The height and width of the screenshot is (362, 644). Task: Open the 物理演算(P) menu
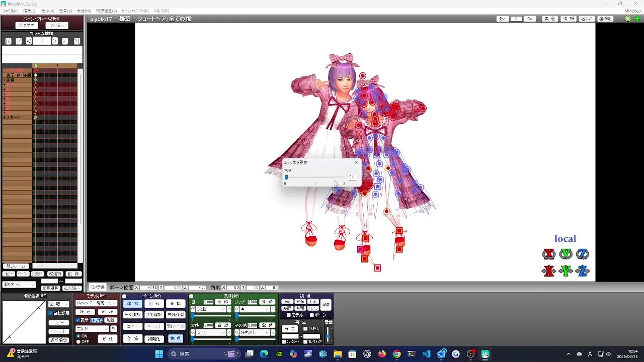(106, 11)
